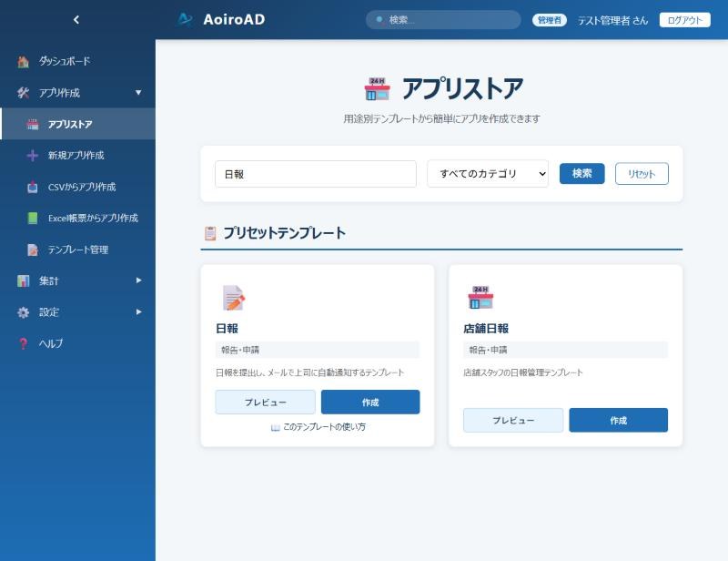This screenshot has height=561, width=728.
Task: Click the dot icon in header search
Action: (x=379, y=19)
